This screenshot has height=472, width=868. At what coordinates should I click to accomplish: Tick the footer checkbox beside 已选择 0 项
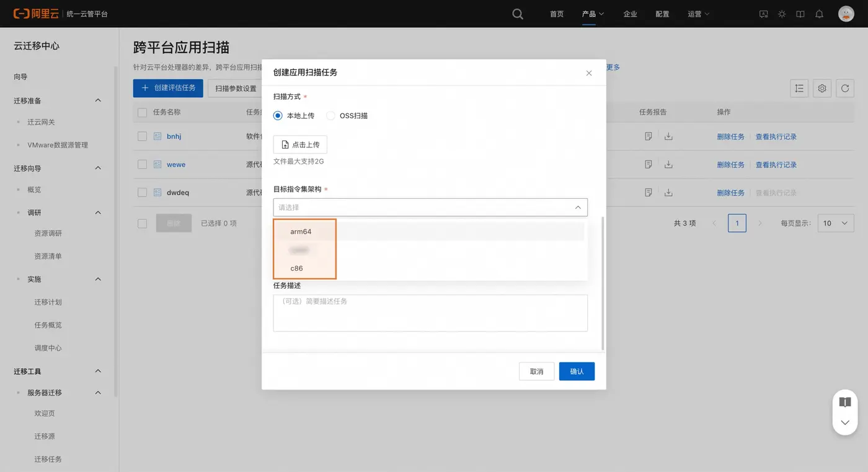tap(142, 223)
